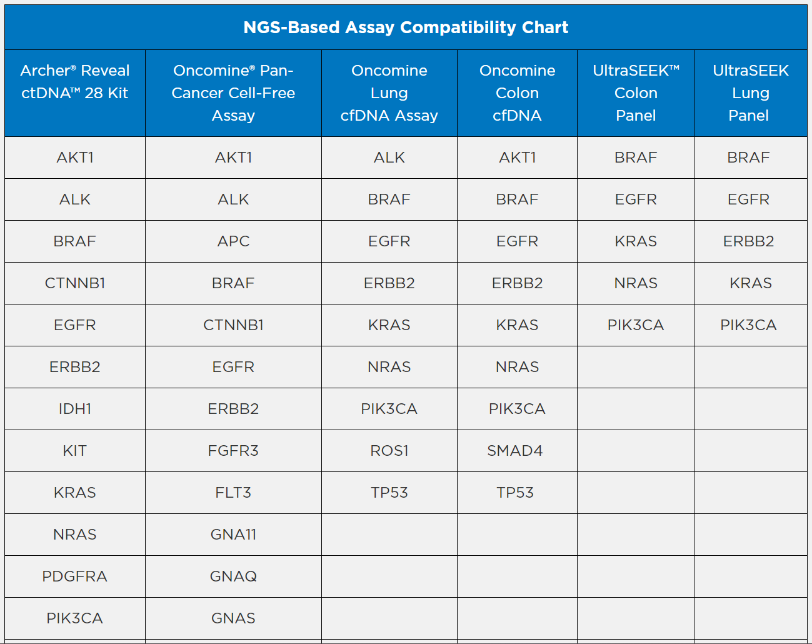Select the Oncomine Lung cfDNA Assay header
Screen dimensions: 812x644
[389, 93]
